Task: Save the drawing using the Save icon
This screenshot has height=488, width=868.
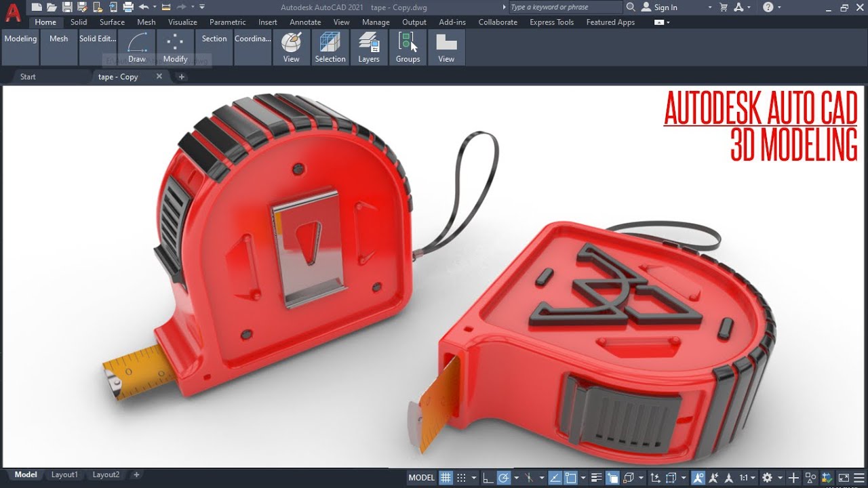Action: tap(67, 7)
